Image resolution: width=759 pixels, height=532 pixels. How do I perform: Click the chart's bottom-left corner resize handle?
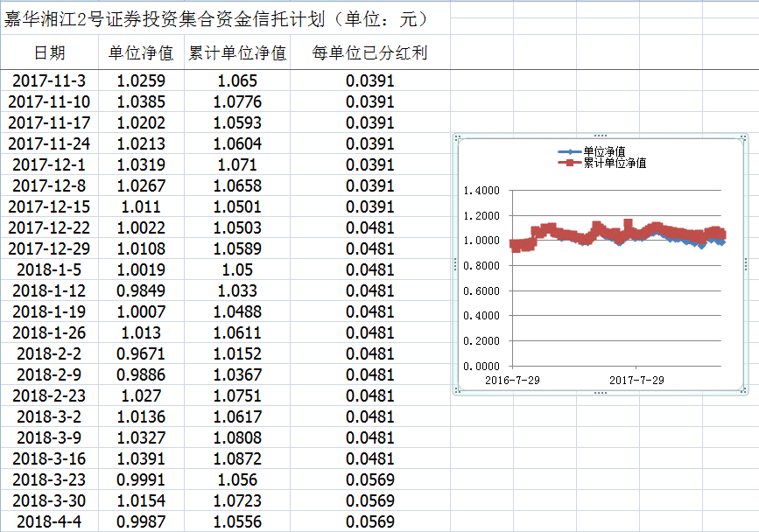pyautogui.click(x=456, y=392)
